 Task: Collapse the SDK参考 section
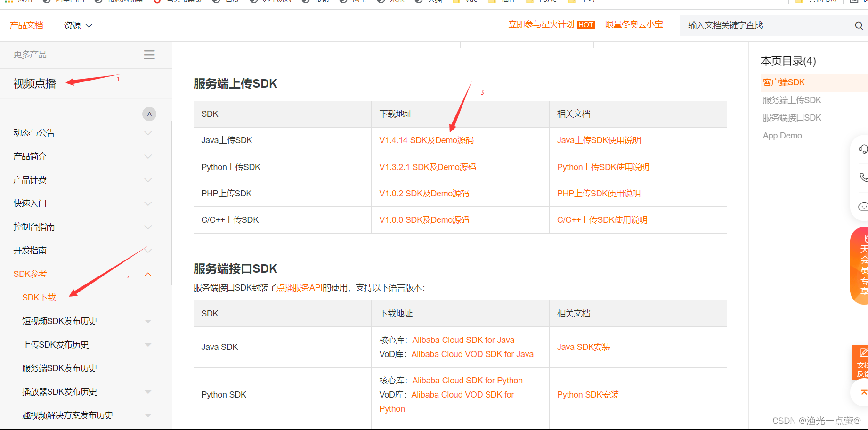click(148, 274)
